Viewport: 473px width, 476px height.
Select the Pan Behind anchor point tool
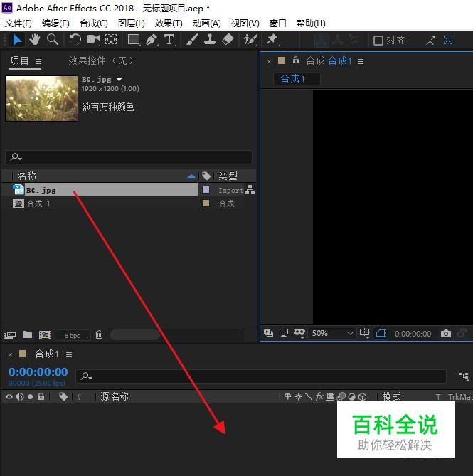point(111,39)
